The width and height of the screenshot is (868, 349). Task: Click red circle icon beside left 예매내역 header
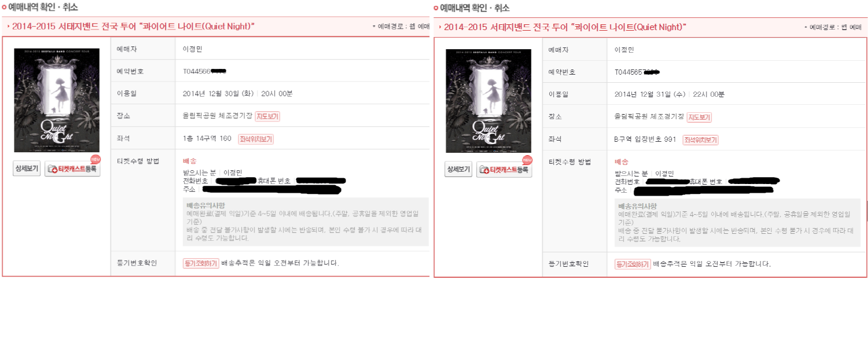pos(5,8)
